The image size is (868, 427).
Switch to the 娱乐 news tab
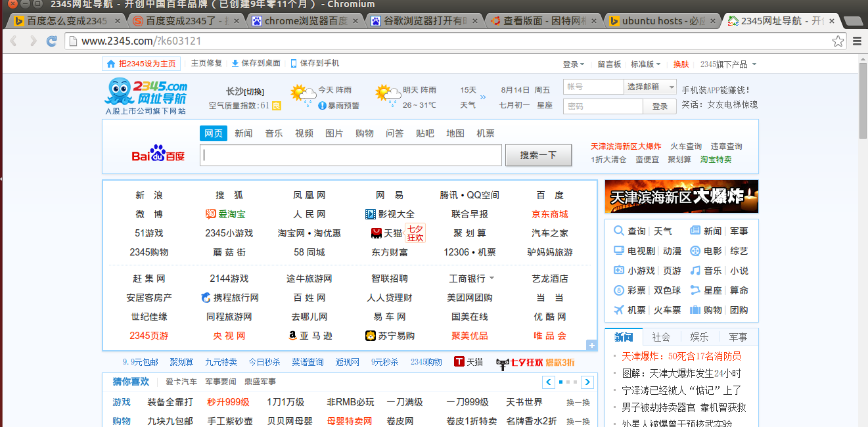[x=699, y=337]
